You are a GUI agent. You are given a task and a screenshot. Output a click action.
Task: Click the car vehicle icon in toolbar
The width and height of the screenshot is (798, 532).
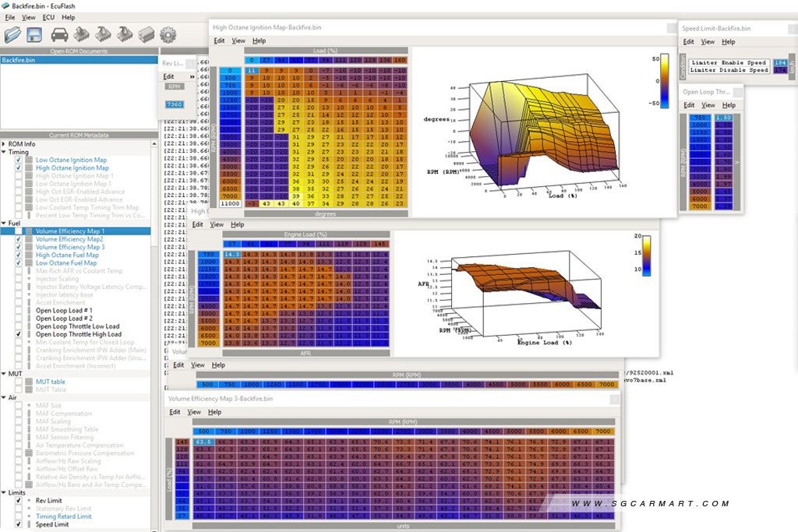(x=59, y=34)
